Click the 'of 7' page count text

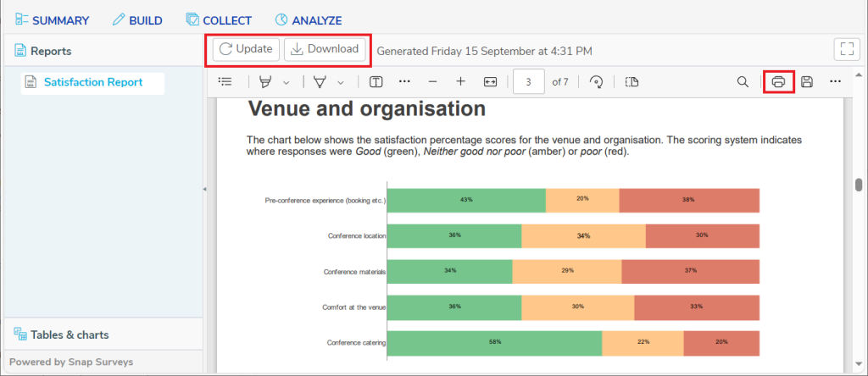coord(560,82)
